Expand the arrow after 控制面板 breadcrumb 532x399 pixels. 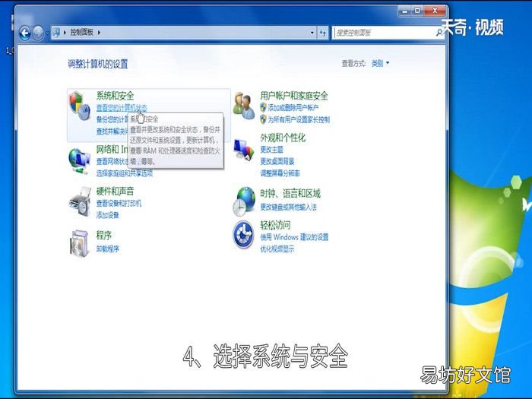pos(99,33)
